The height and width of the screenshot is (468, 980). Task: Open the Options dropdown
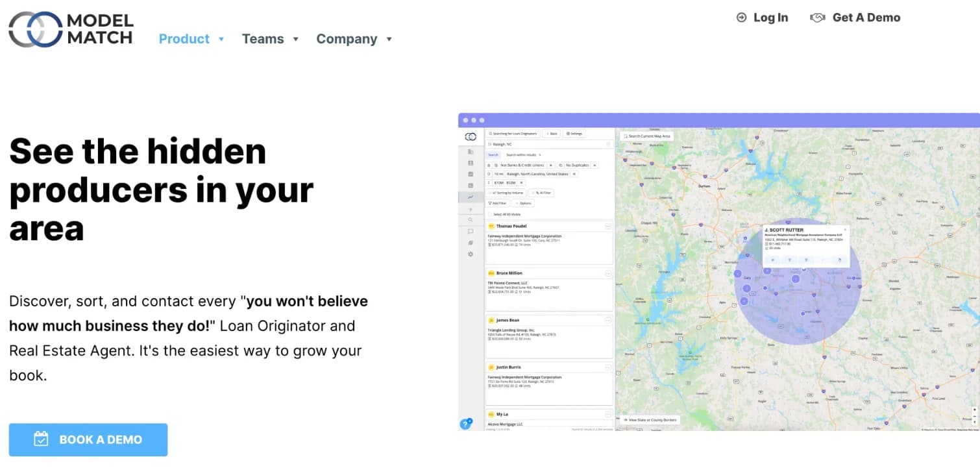523,203
